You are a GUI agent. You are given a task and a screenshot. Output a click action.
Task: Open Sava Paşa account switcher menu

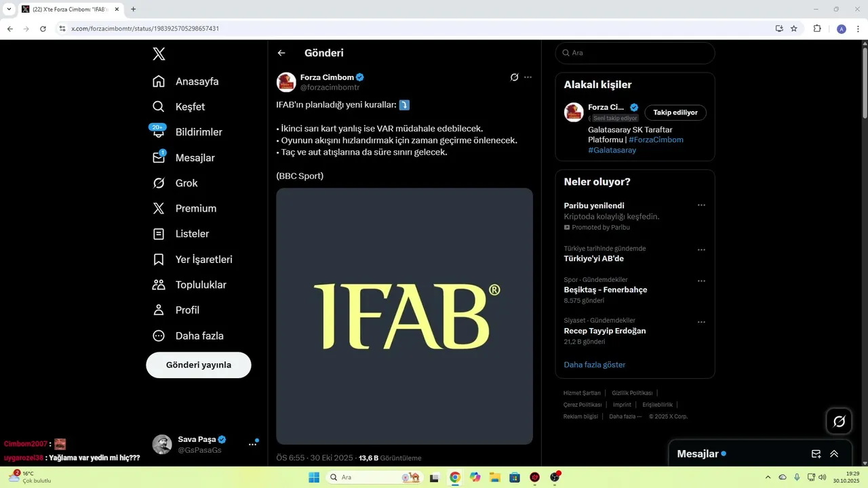coord(252,445)
